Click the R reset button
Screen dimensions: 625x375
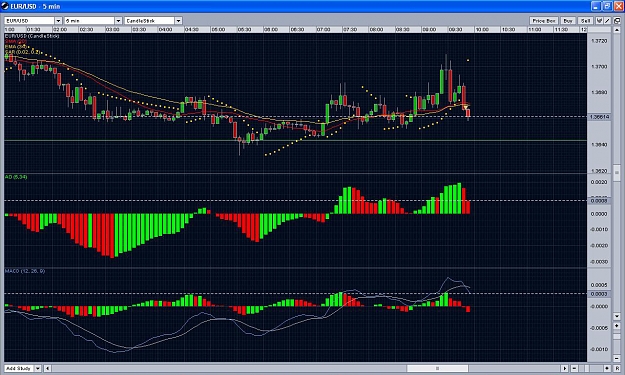(617, 368)
